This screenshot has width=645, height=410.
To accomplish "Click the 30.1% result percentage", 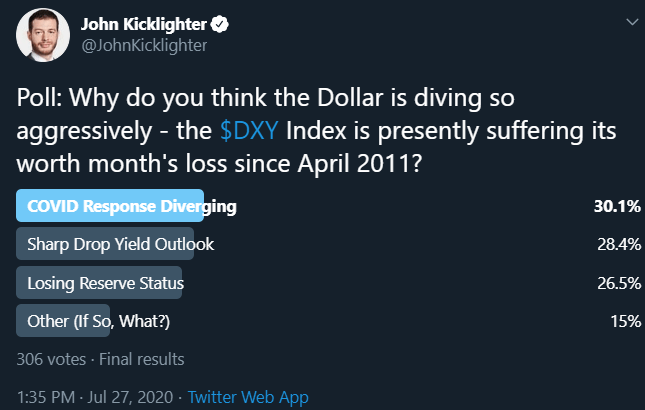I will tap(617, 206).
